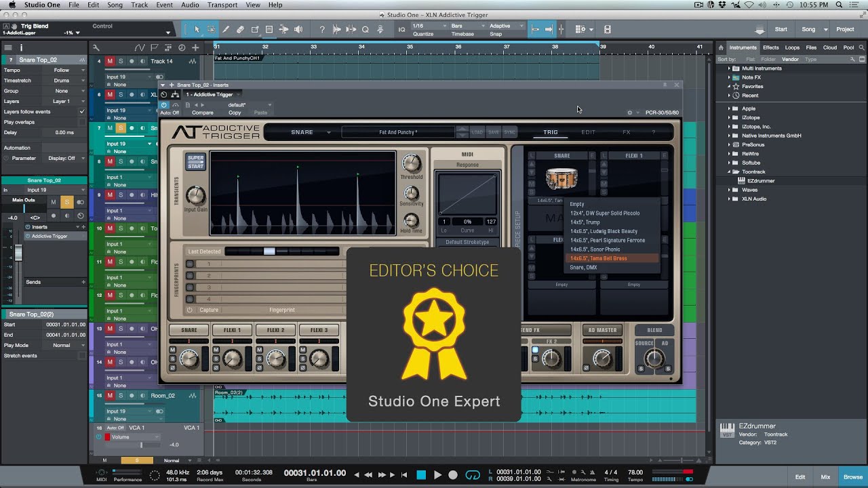Click the Record button in transport

coord(453,475)
